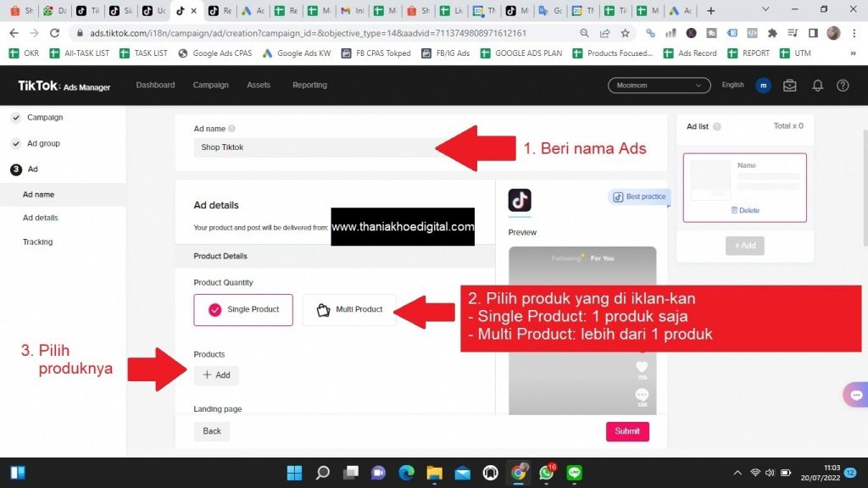Click the notification bell icon

(817, 86)
